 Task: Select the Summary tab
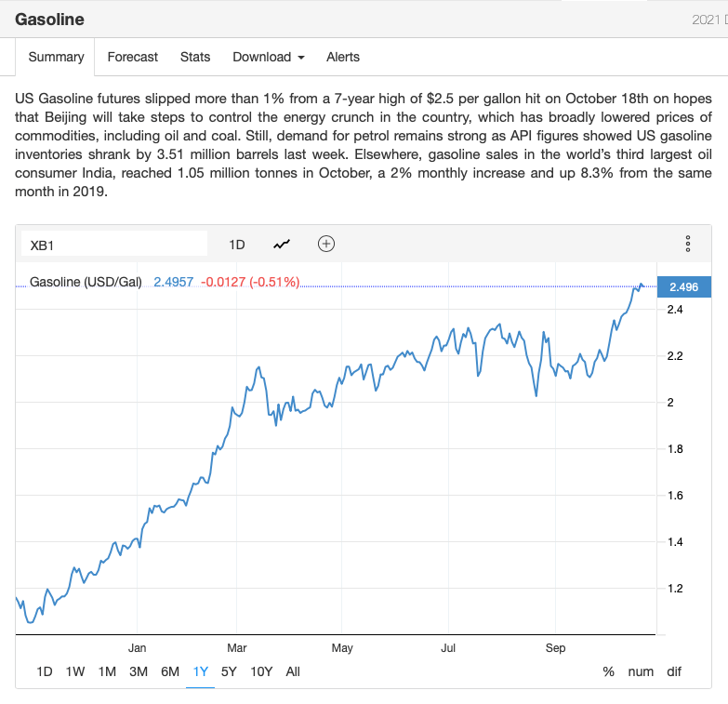coord(56,57)
